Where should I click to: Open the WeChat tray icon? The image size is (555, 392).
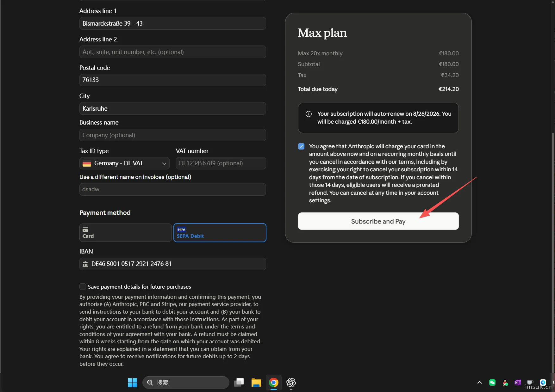coord(492,383)
